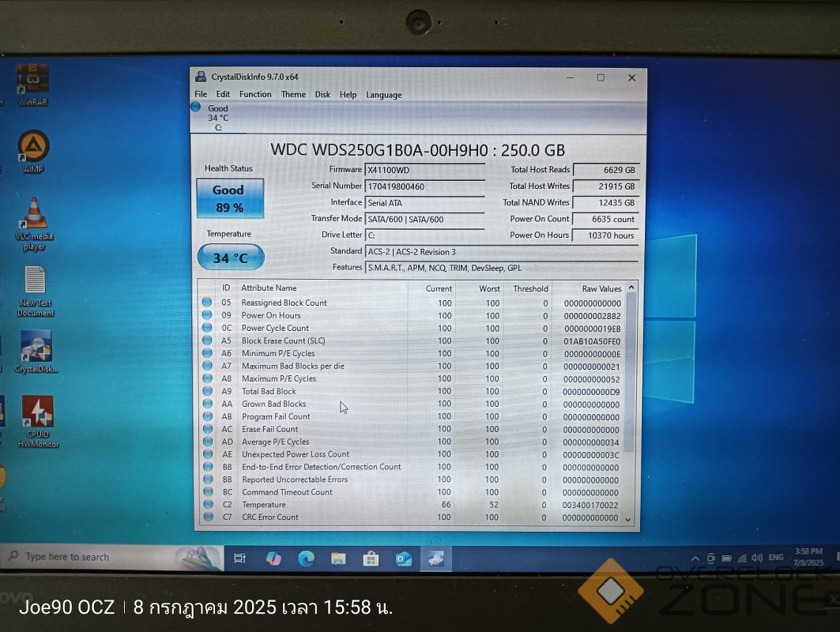Open the Theme menu

click(x=293, y=95)
